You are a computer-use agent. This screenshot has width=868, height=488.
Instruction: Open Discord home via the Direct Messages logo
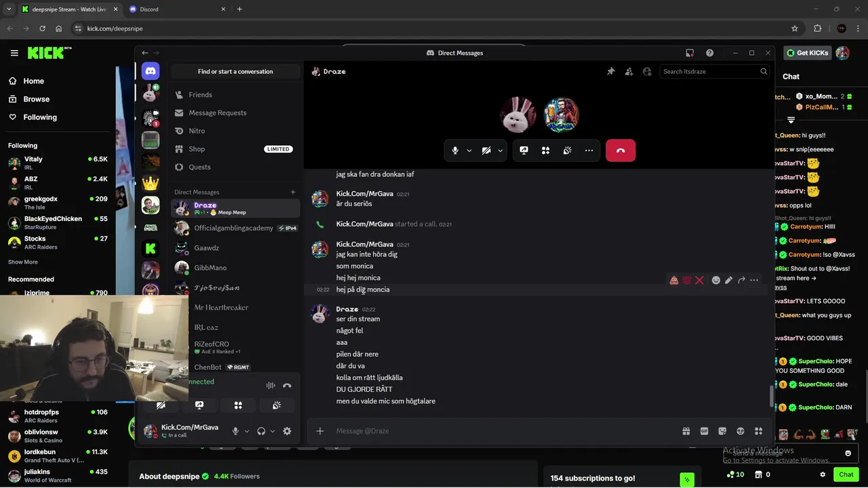tap(150, 71)
